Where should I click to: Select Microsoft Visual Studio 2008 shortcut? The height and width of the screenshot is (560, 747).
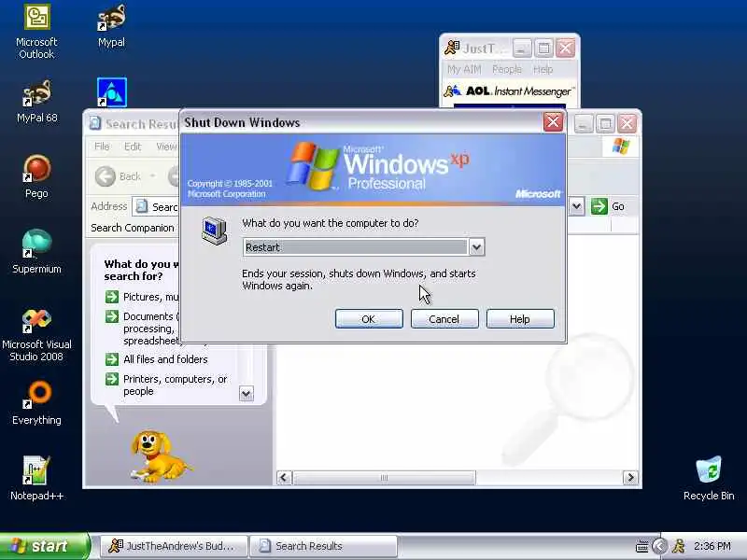click(36, 335)
